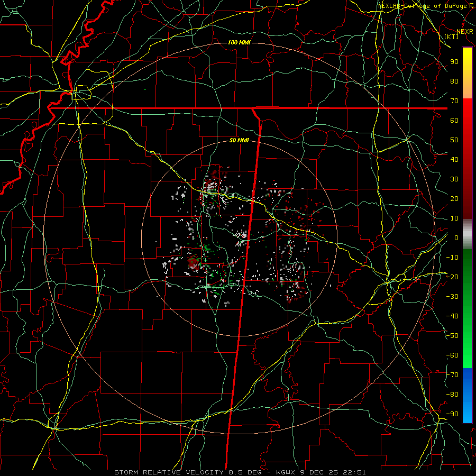The image size is (476, 476).
Task: Click the 80 value on the velocity scale
Action: pyautogui.click(x=454, y=81)
